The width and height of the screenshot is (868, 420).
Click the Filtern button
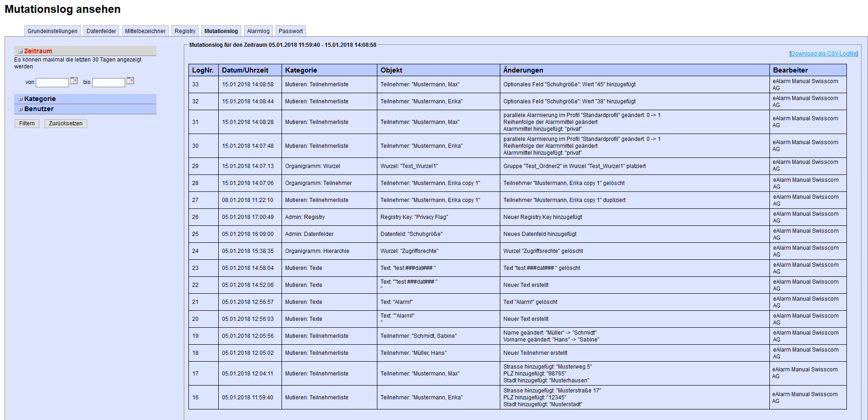(x=27, y=123)
